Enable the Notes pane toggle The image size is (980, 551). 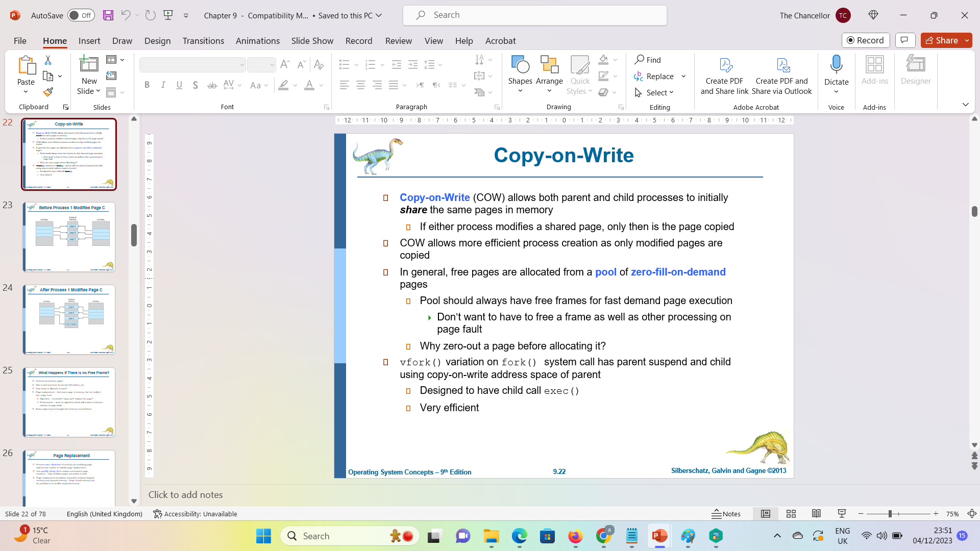(726, 514)
